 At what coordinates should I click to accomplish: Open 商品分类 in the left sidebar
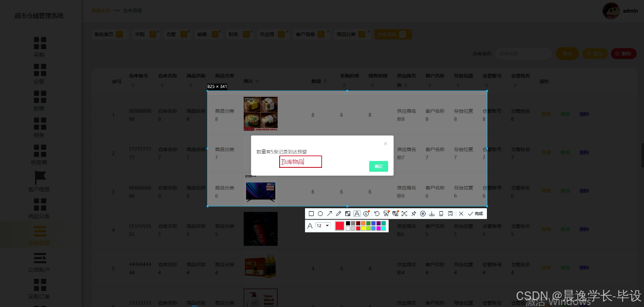click(x=40, y=208)
